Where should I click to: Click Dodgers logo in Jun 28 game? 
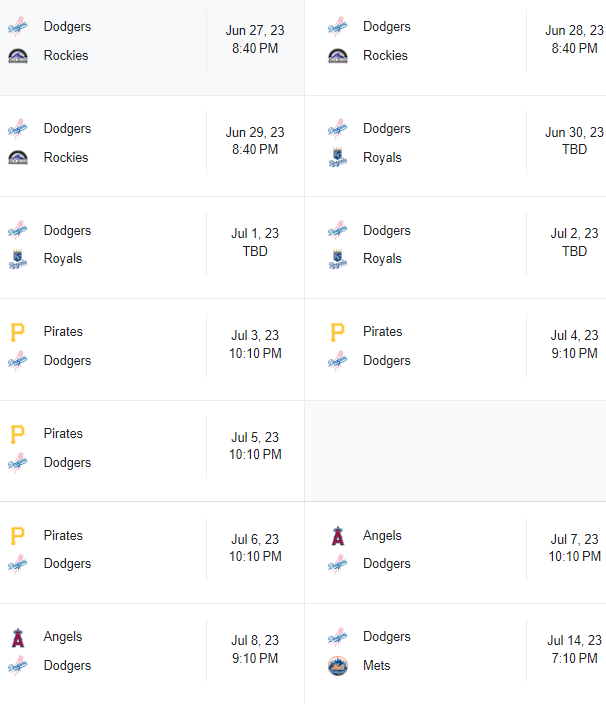pos(338,27)
